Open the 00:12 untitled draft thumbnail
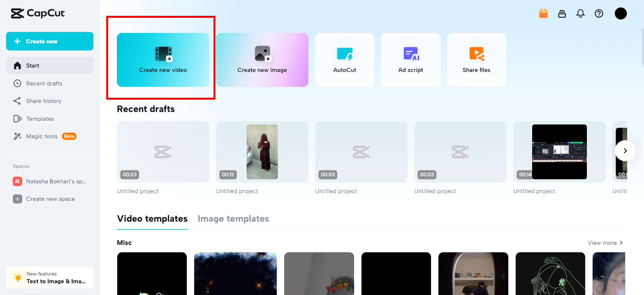This screenshot has height=295, width=644. tap(262, 152)
